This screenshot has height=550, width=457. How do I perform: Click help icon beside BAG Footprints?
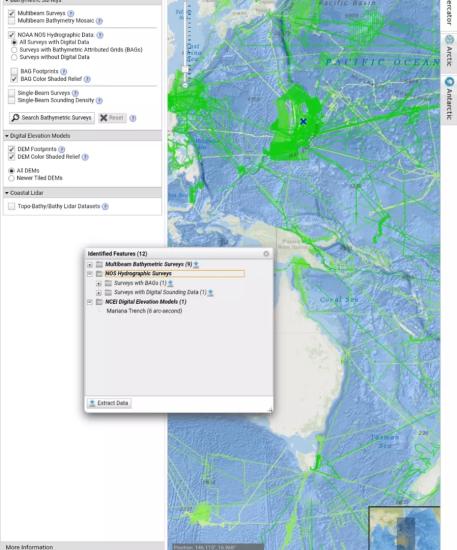pos(63,72)
